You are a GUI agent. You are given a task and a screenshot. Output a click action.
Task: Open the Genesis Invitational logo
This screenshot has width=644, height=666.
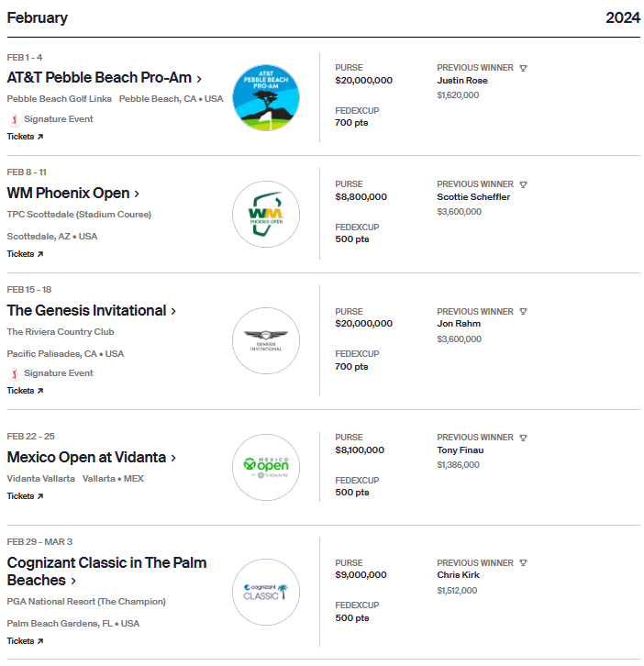[x=266, y=340]
